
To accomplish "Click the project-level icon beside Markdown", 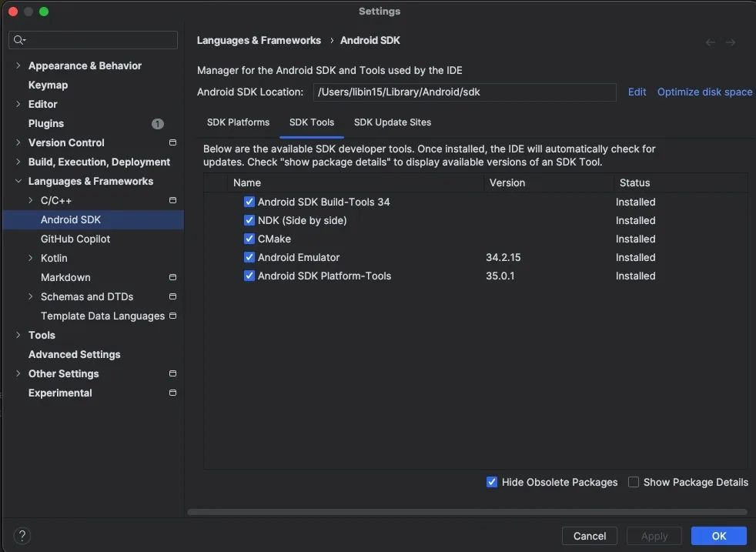I will point(172,277).
